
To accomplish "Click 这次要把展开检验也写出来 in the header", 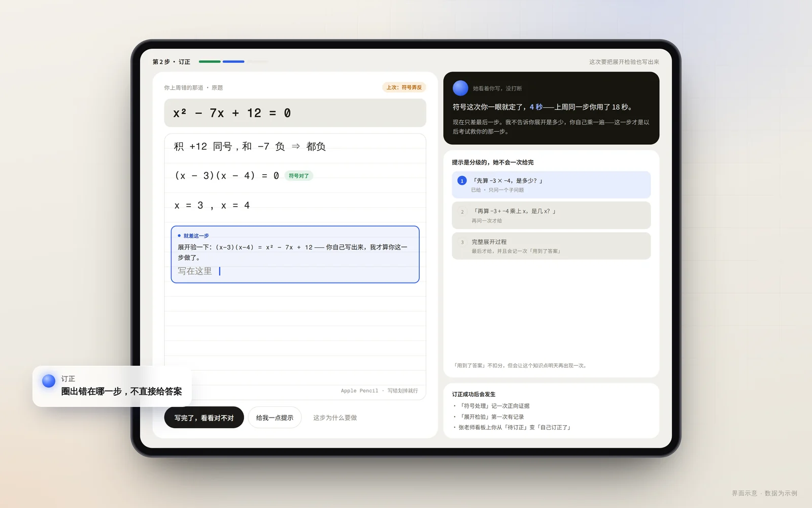I will pos(624,62).
